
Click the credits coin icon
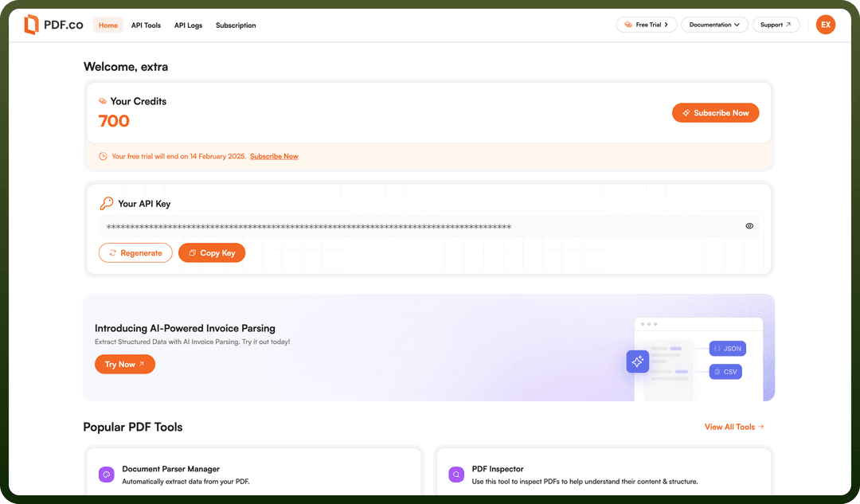click(102, 101)
